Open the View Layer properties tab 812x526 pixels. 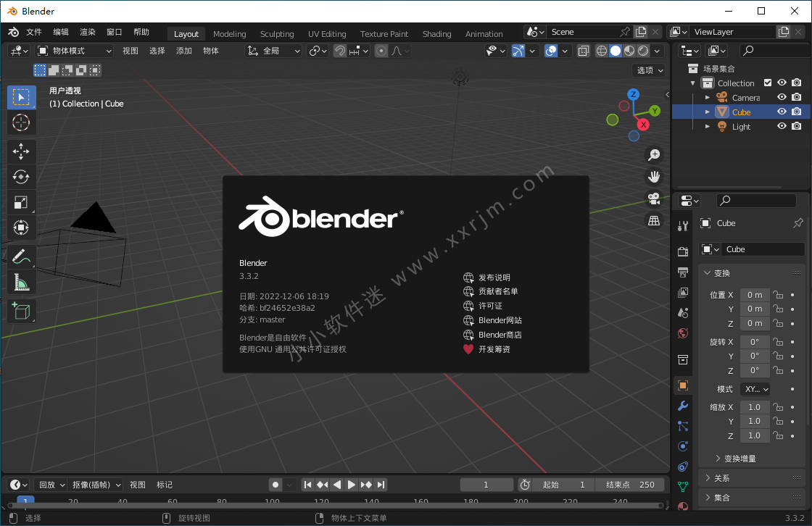coord(683,293)
